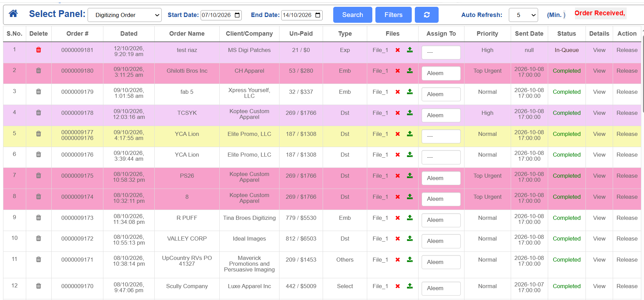The height and width of the screenshot is (300, 644).
Task: Open Assign To dropdown for order 0000009181
Action: pos(441,52)
